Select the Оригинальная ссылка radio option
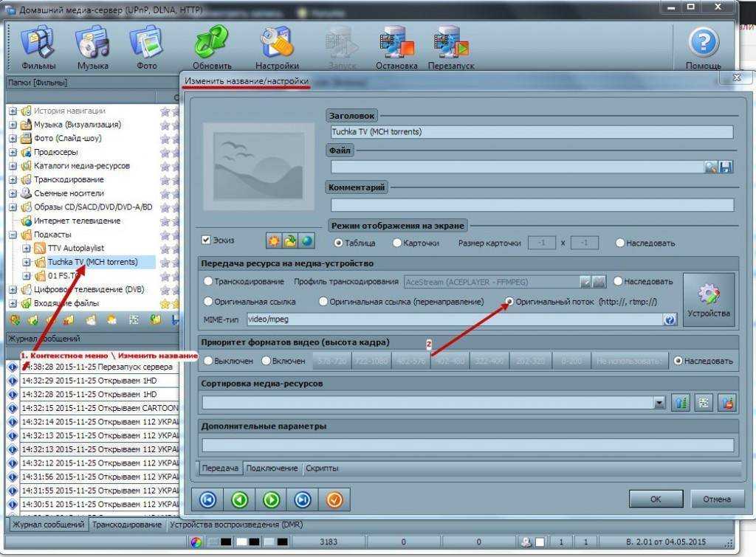 (x=207, y=302)
